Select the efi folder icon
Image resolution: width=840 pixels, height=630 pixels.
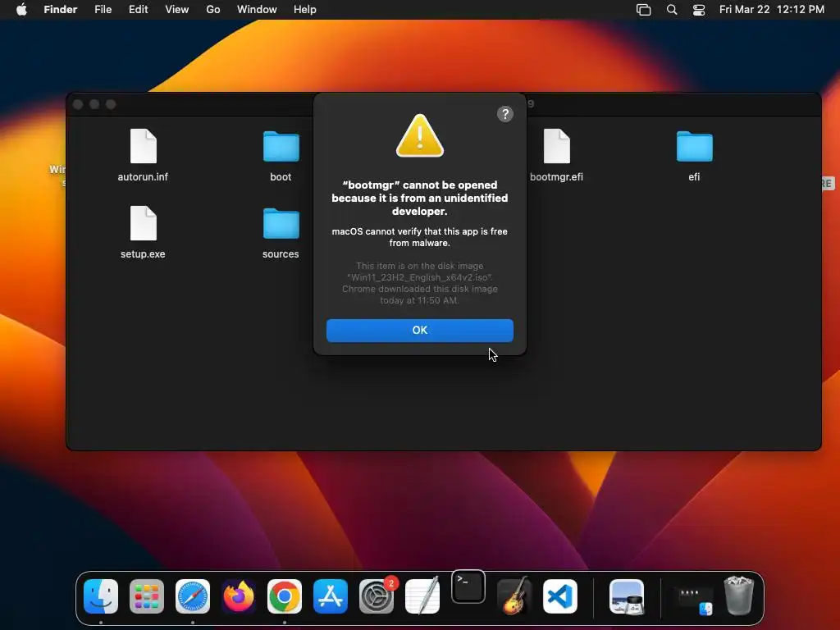[694, 146]
